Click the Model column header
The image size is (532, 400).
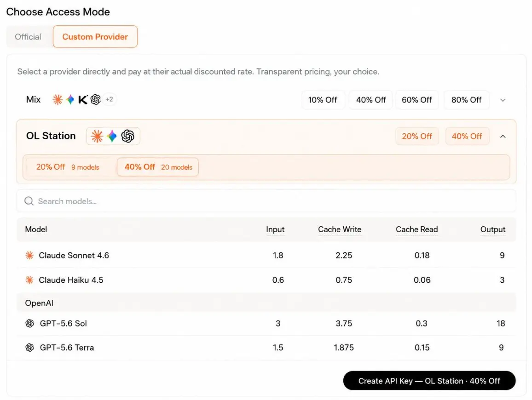tap(36, 229)
